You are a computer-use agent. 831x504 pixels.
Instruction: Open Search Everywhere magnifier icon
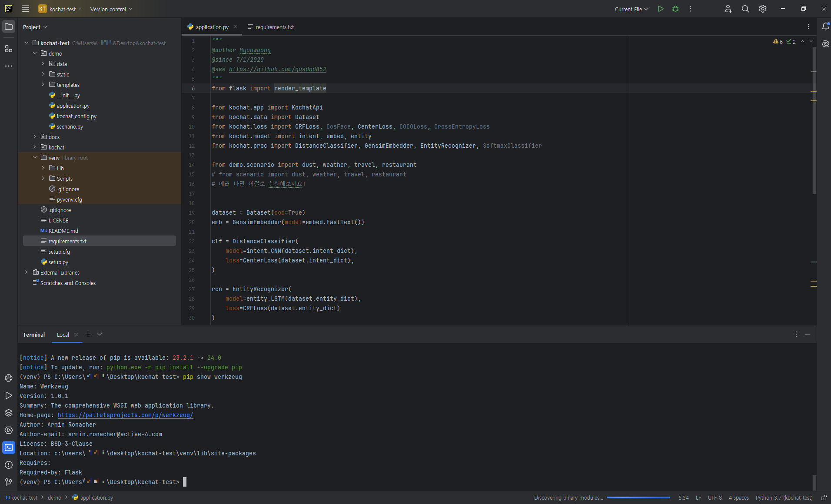click(745, 9)
